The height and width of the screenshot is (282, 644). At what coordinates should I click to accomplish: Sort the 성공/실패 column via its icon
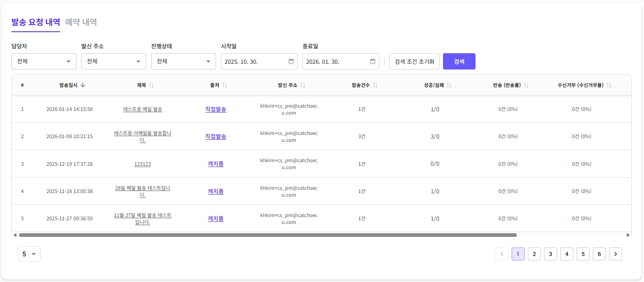449,85
